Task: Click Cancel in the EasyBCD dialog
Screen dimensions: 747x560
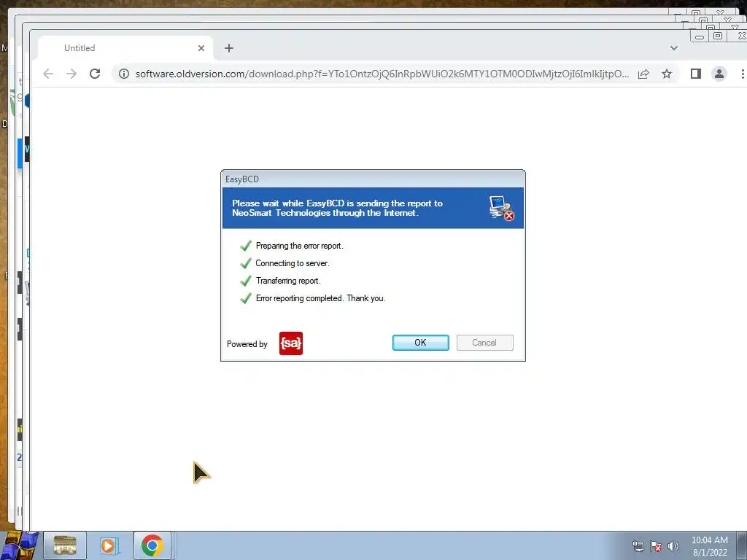Action: click(x=484, y=343)
